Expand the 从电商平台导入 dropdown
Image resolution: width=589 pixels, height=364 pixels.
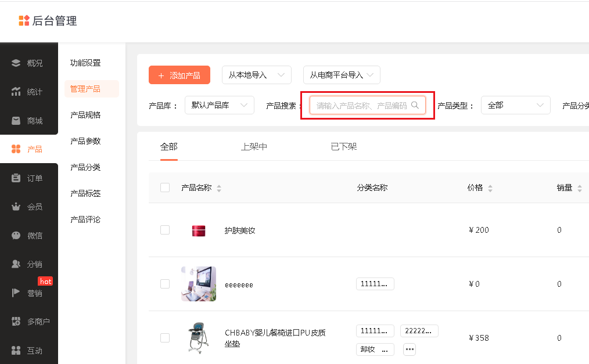342,75
